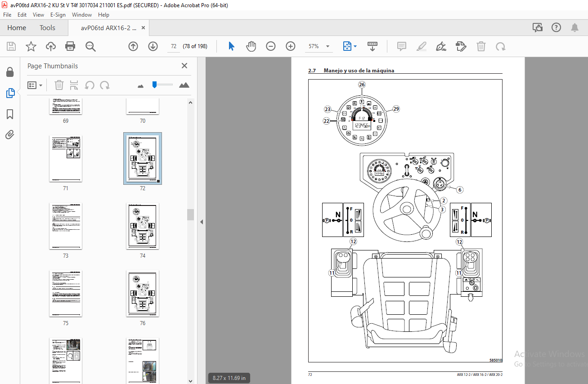
Task: Open the security padlock panel
Action: 10,72
